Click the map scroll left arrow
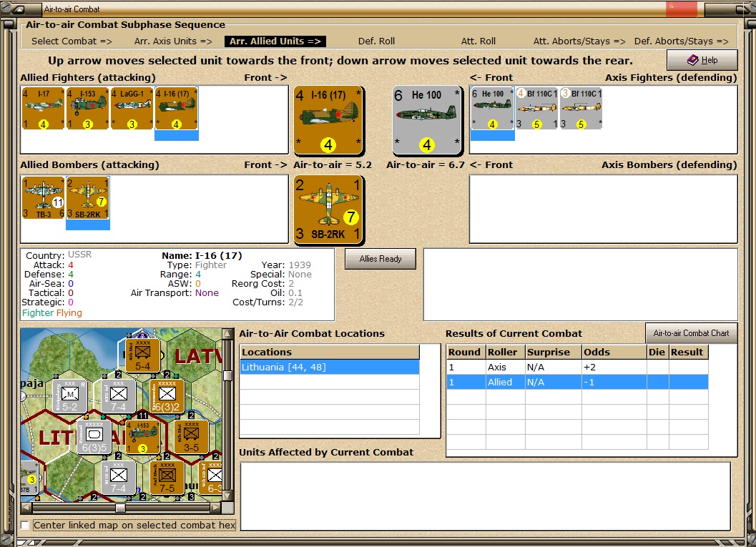The height and width of the screenshot is (547, 756). point(26,508)
